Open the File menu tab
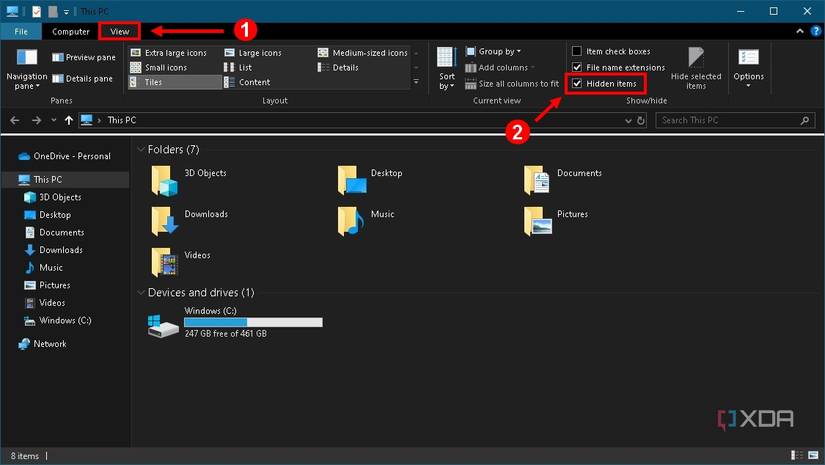This screenshot has height=465, width=825. [x=21, y=32]
